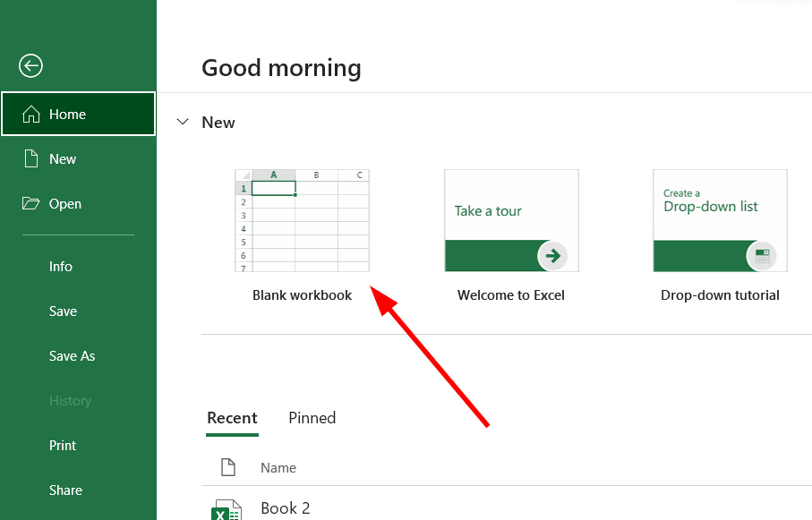Image resolution: width=812 pixels, height=520 pixels.
Task: Open the Book 2 recent file
Action: coord(286,508)
